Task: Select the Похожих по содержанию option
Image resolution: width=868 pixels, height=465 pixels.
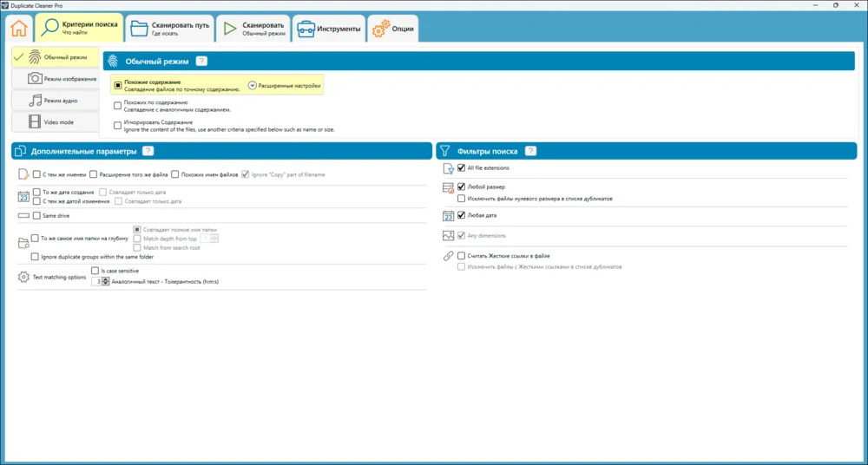Action: click(117, 106)
